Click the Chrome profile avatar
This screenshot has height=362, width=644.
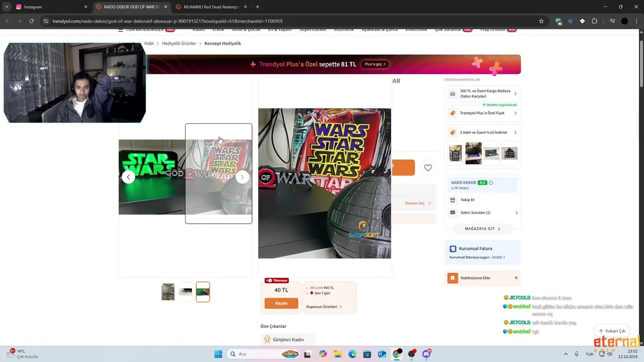click(624, 21)
